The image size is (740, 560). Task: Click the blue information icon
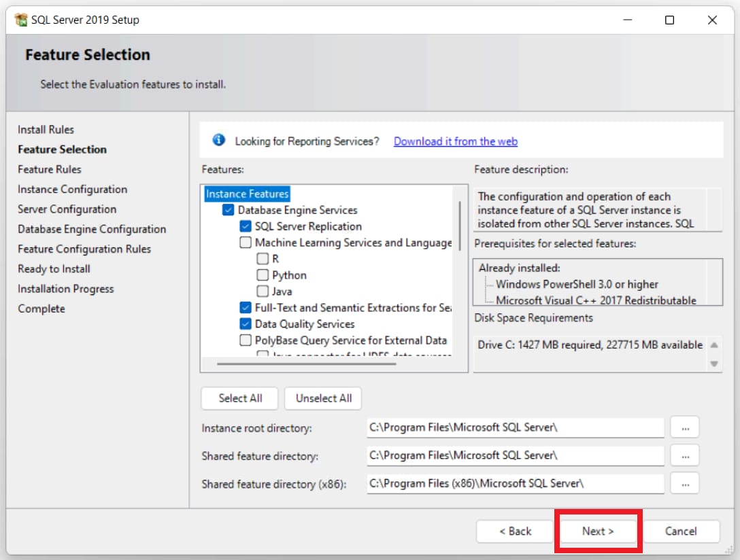pyautogui.click(x=218, y=140)
